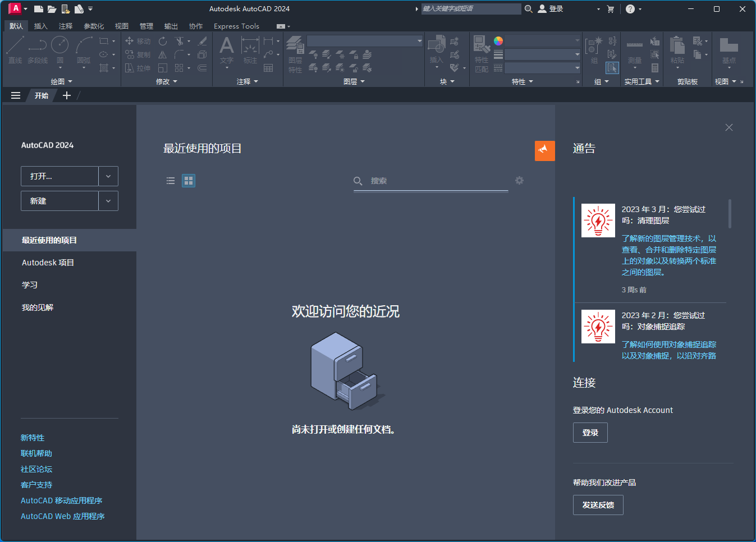This screenshot has width=756, height=542.
Task: Open the 联机帮助 link
Action: pos(36,453)
